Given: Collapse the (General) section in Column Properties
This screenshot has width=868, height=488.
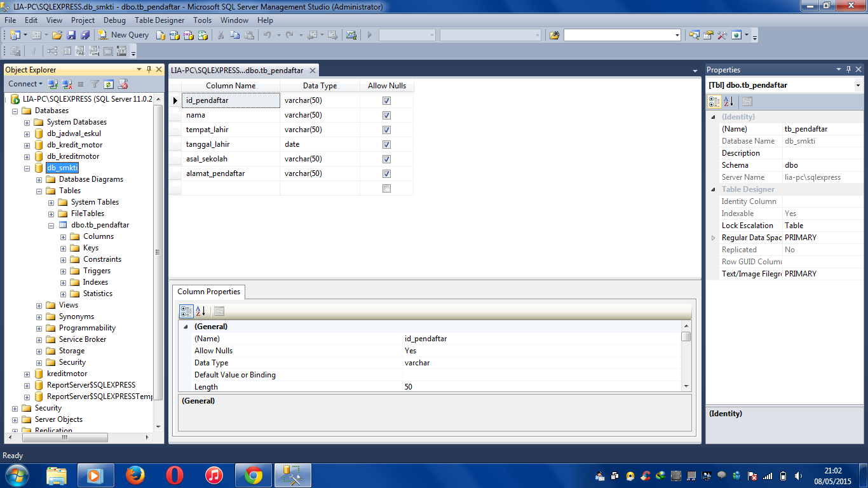Looking at the screenshot, I should (186, 327).
